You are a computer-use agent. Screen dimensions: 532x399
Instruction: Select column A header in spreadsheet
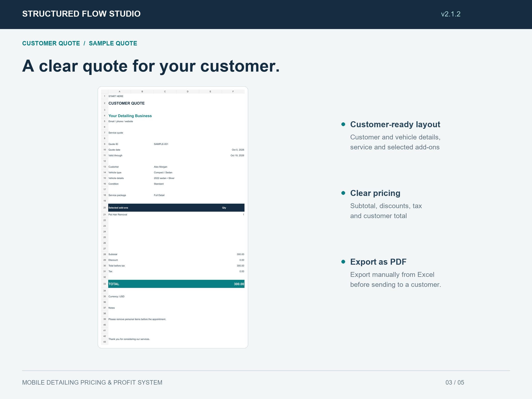(x=119, y=92)
